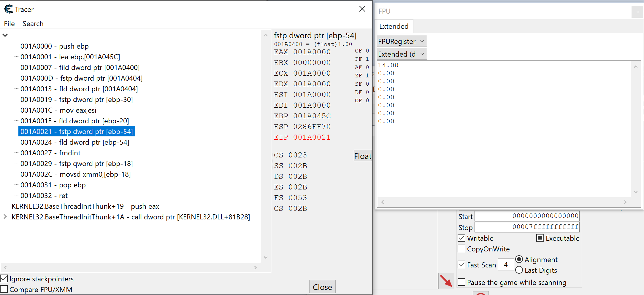
Task: Select the Last Digits radio button
Action: coord(519,270)
